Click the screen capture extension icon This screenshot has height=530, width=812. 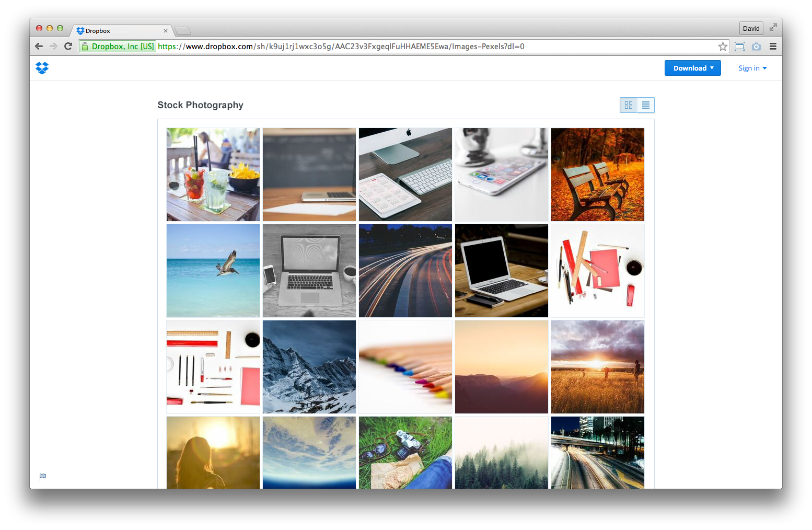(739, 47)
